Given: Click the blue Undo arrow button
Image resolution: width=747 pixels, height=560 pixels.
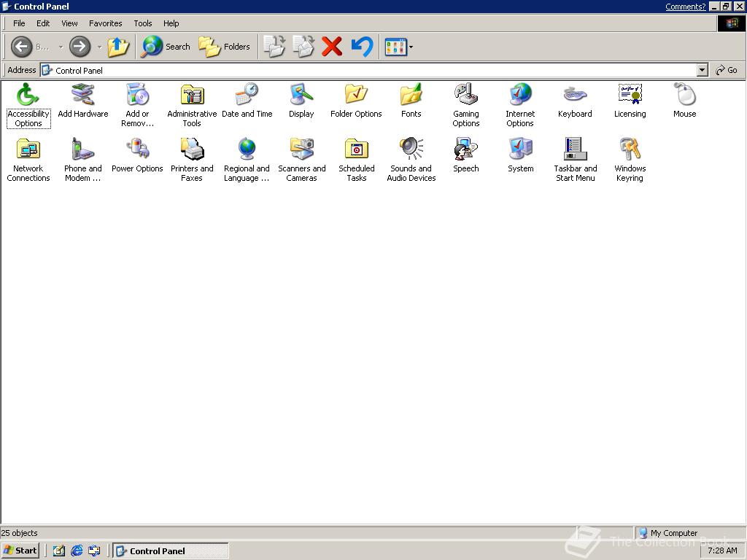Looking at the screenshot, I should tap(362, 47).
